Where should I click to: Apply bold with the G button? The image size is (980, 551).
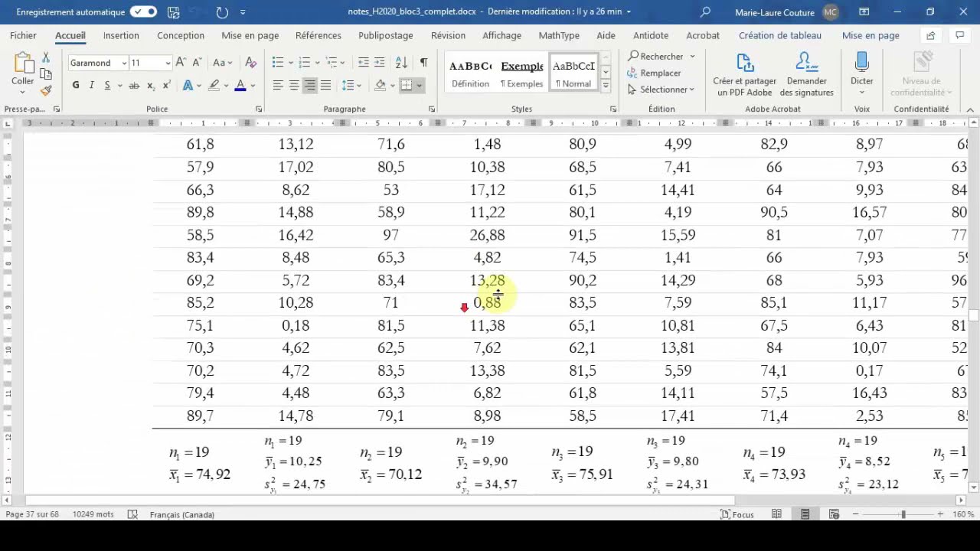coord(76,85)
